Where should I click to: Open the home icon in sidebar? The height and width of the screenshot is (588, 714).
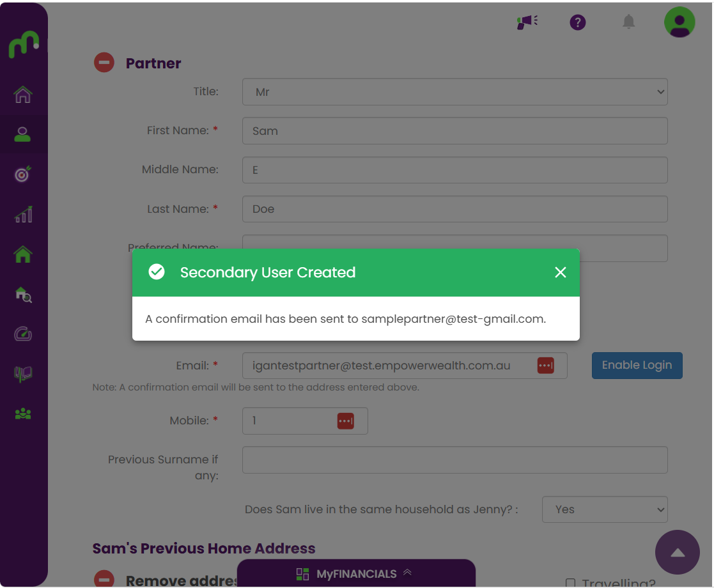23,95
